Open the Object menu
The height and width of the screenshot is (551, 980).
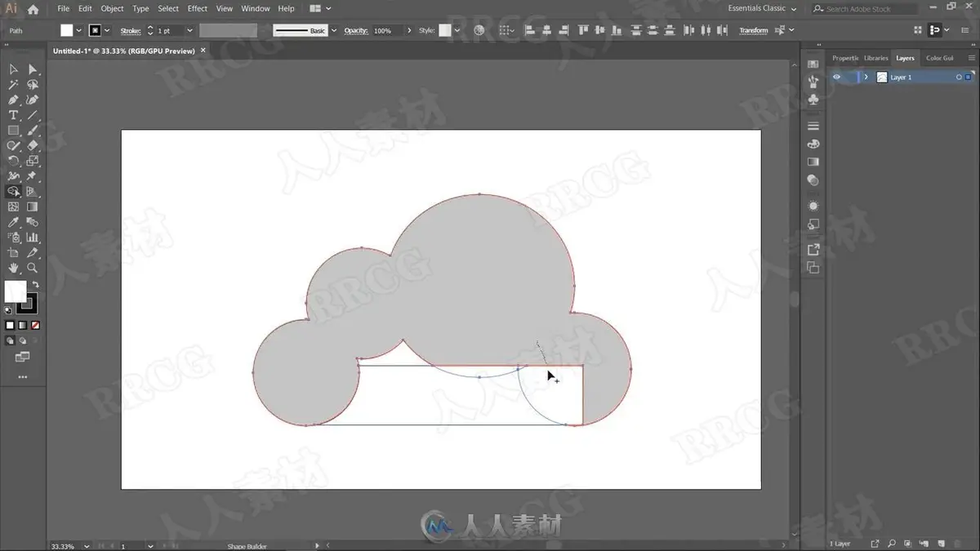coord(112,8)
